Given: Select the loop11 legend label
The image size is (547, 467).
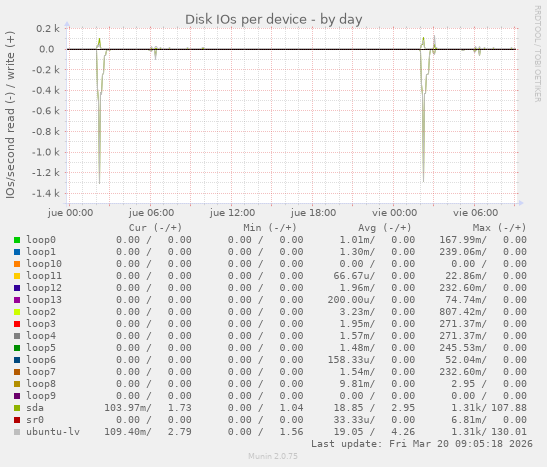Looking at the screenshot, I should 44,276.
